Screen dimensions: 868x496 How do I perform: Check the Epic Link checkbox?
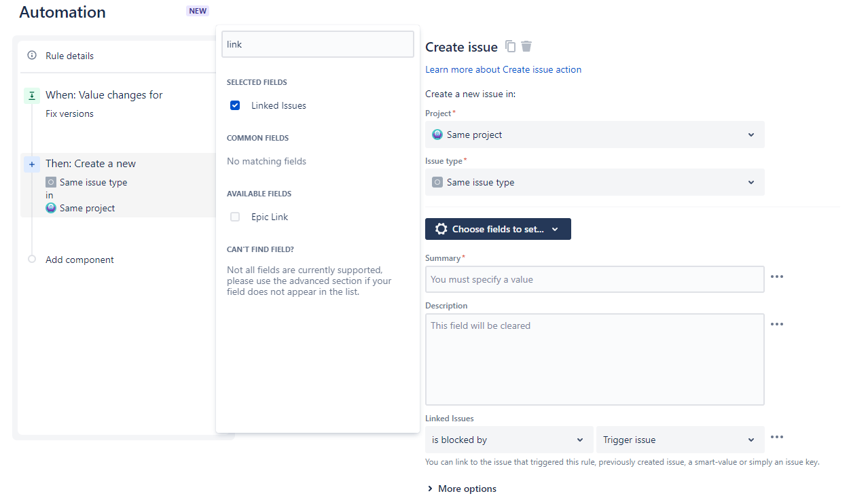(x=234, y=216)
